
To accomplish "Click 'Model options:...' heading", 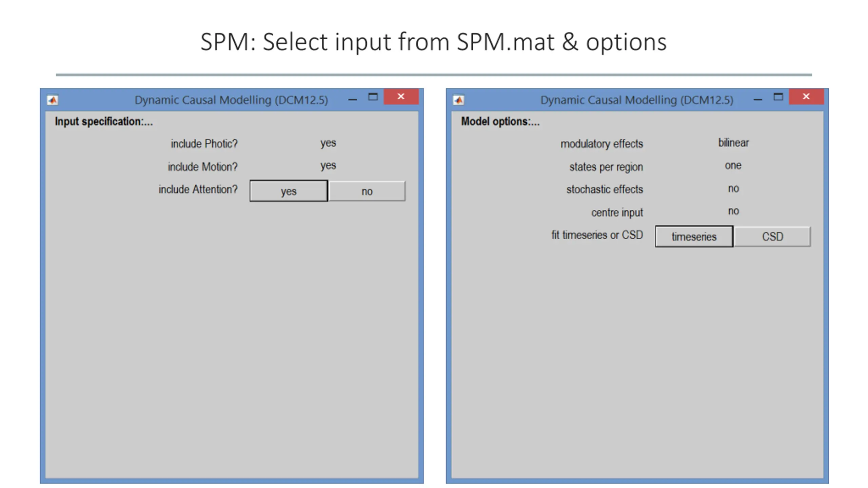I will 500,121.
